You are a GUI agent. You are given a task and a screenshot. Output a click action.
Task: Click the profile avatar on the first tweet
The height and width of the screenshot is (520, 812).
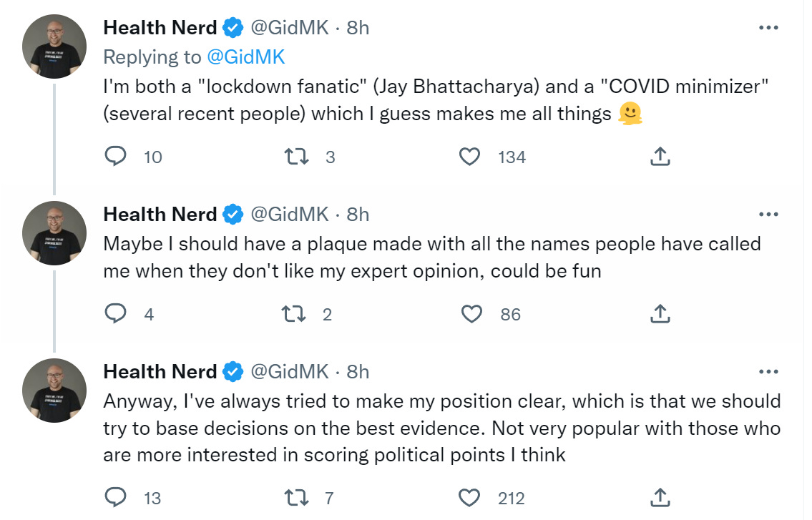click(54, 46)
